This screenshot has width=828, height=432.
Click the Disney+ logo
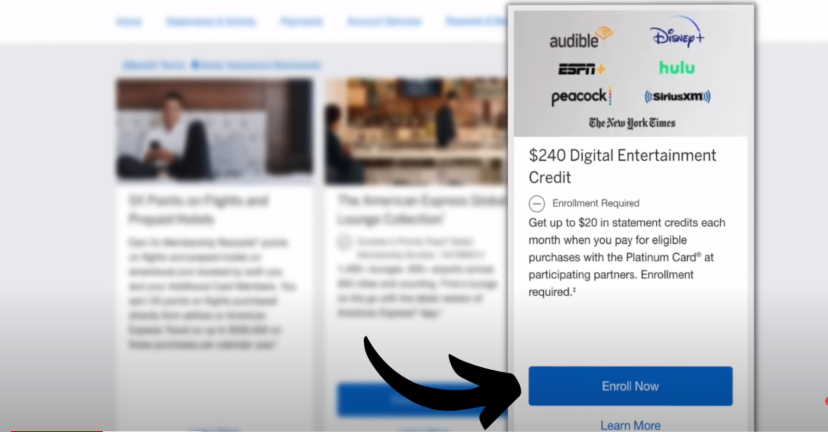pyautogui.click(x=677, y=33)
